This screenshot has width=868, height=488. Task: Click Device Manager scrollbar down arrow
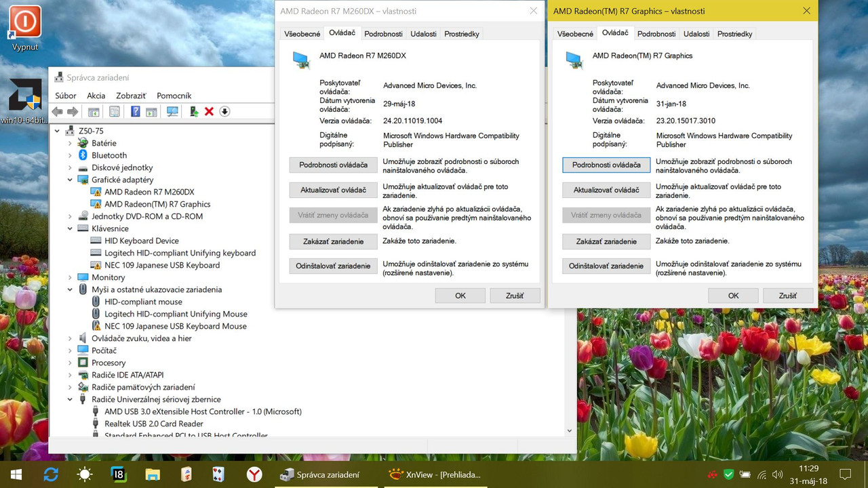569,430
